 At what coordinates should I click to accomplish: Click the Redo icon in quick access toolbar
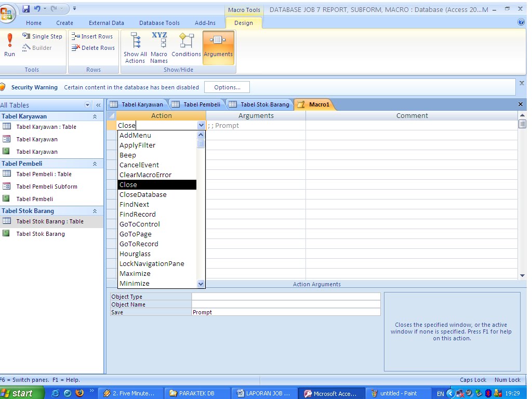point(54,9)
